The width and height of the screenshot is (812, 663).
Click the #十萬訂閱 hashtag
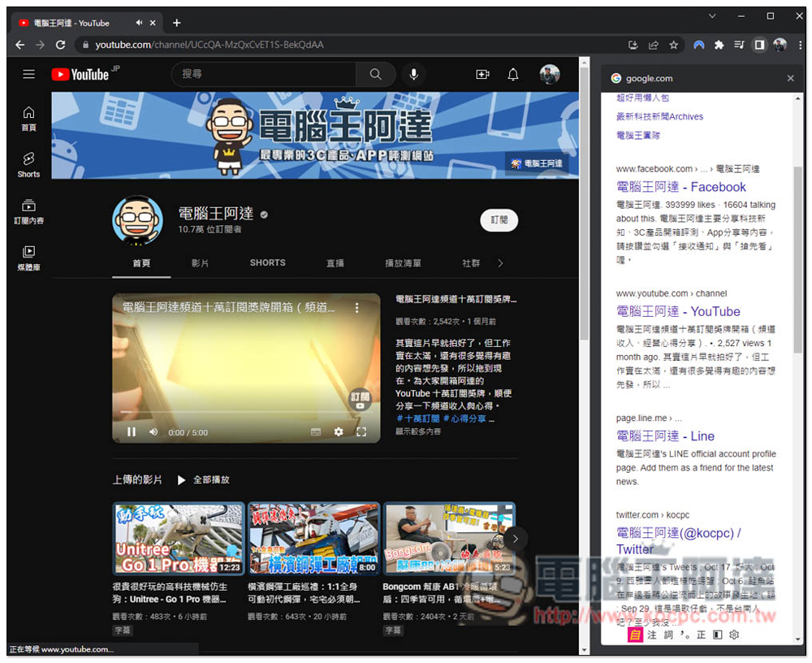(x=418, y=418)
